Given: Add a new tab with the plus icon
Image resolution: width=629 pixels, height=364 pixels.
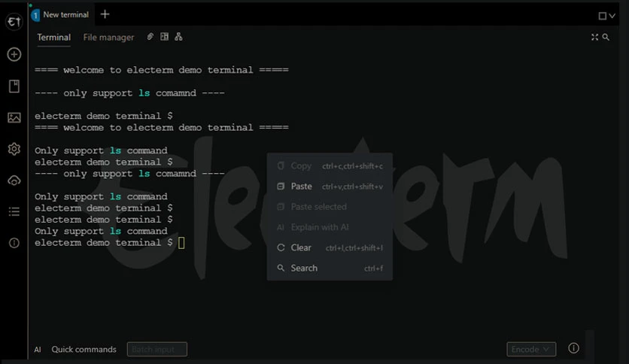Looking at the screenshot, I should [105, 14].
